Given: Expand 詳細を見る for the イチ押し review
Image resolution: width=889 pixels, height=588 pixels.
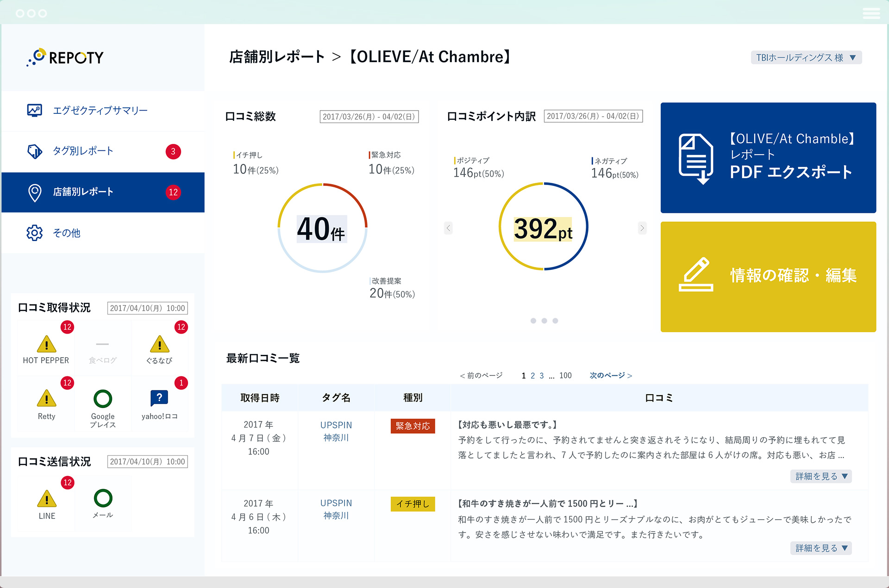Looking at the screenshot, I should [820, 548].
